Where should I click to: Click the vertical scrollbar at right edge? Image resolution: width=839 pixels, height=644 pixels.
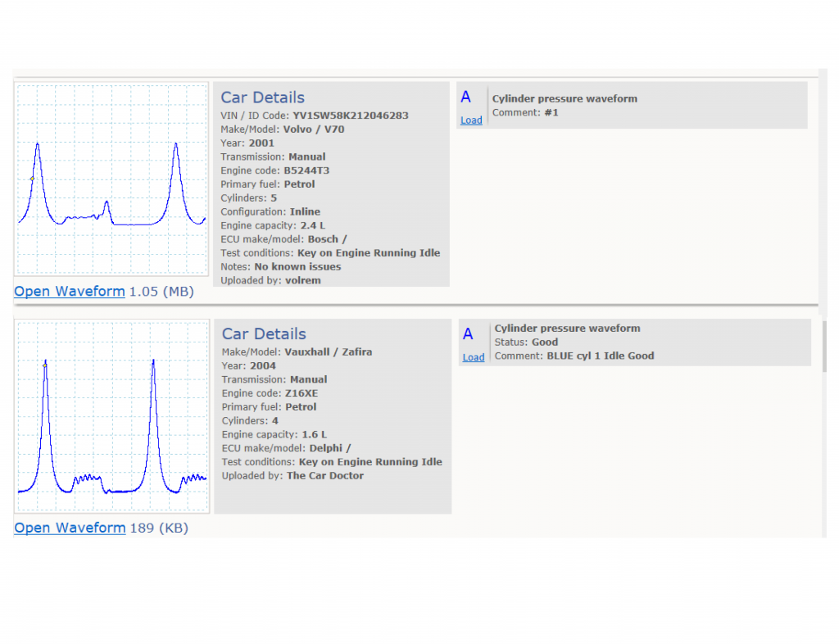[x=824, y=347]
